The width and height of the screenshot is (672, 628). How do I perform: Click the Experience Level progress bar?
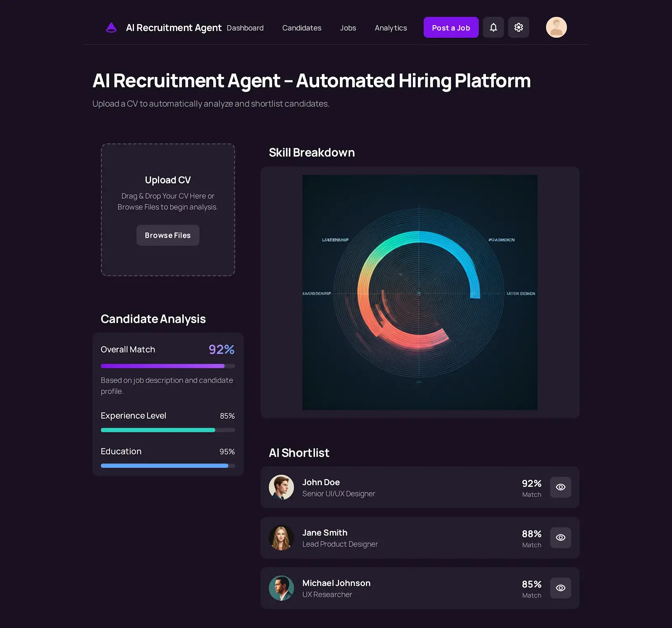pyautogui.click(x=168, y=430)
